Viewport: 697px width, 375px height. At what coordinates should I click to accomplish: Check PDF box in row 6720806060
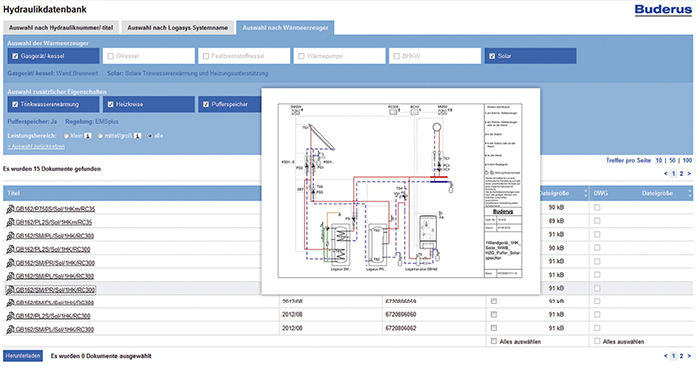pos(493,315)
